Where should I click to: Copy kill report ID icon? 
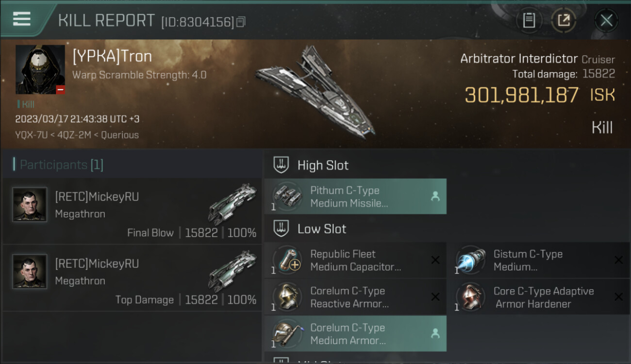tap(241, 22)
